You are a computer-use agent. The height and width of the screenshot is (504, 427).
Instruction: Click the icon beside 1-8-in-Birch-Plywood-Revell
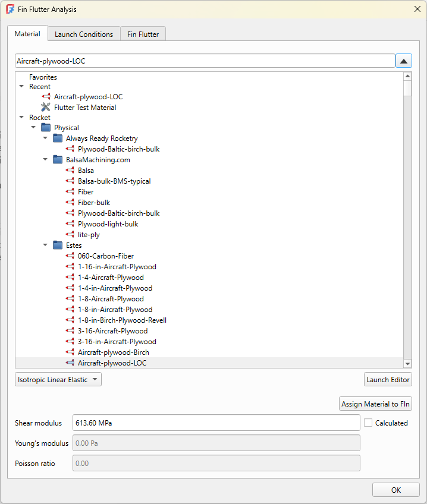click(x=70, y=320)
